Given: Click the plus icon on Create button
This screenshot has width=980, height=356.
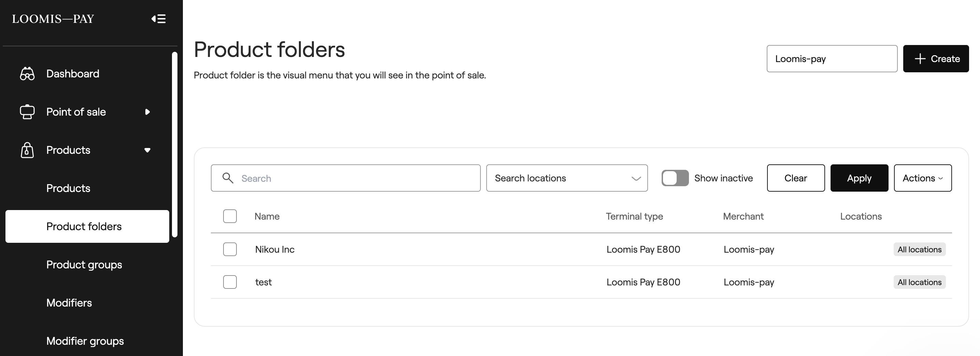Looking at the screenshot, I should click(920, 59).
